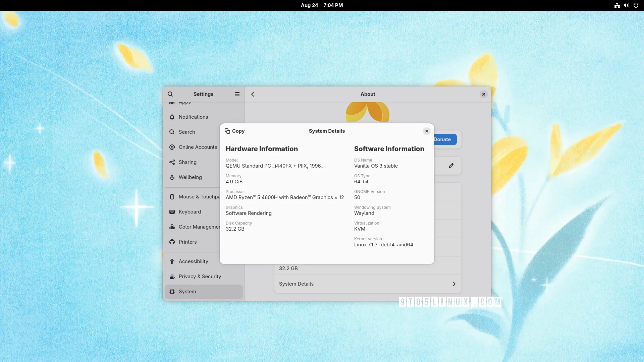Viewport: 644px width, 362px height.
Task: Open the network icon in top bar
Action: (x=617, y=5)
